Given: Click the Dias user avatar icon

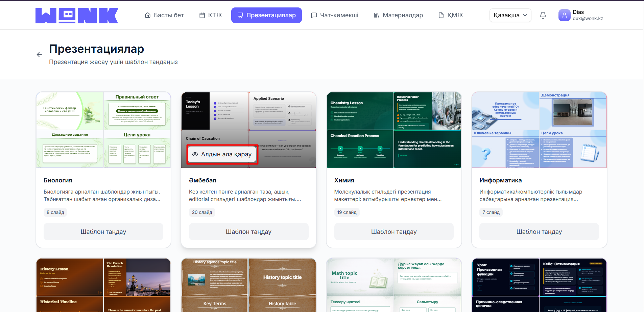Looking at the screenshot, I should 564,15.
